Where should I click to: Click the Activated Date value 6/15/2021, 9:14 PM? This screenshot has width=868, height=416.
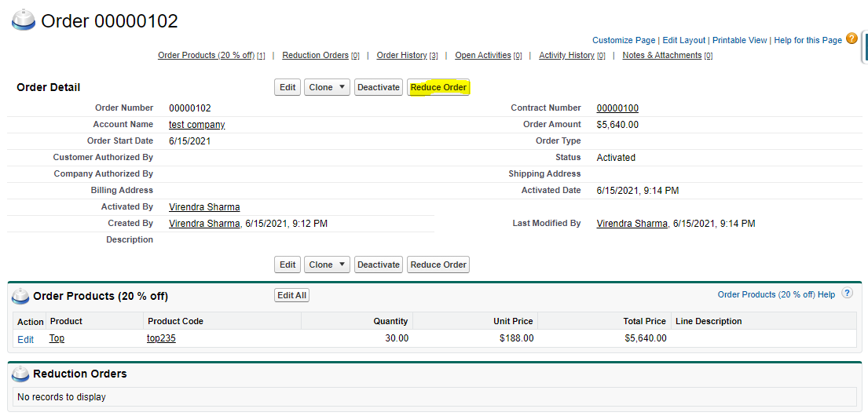pos(638,191)
